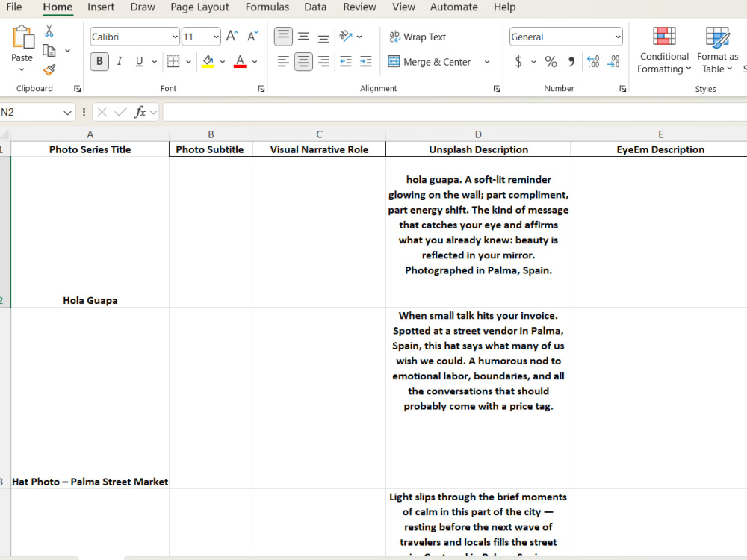Open Conditional Formatting menu
Image resolution: width=747 pixels, height=560 pixels.
click(664, 50)
